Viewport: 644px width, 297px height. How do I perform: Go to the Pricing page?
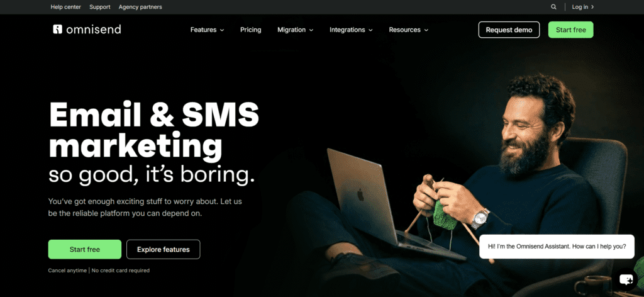(250, 30)
